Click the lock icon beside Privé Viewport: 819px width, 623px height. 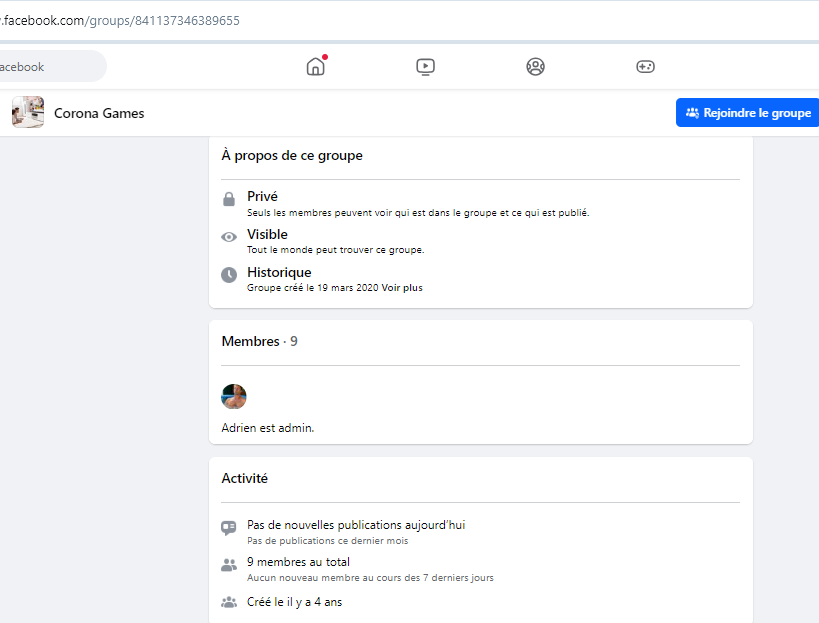229,199
